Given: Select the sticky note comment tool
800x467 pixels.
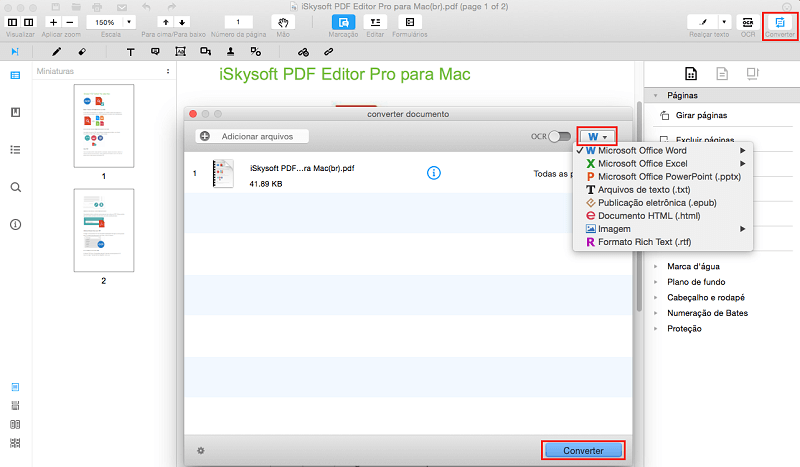Looking at the screenshot, I should (x=155, y=52).
